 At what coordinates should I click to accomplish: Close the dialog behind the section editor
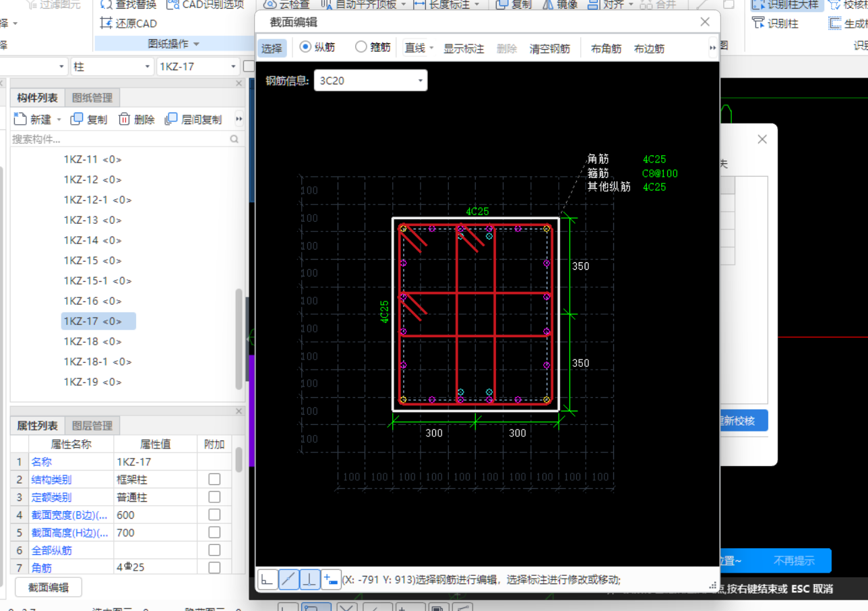[x=762, y=139]
